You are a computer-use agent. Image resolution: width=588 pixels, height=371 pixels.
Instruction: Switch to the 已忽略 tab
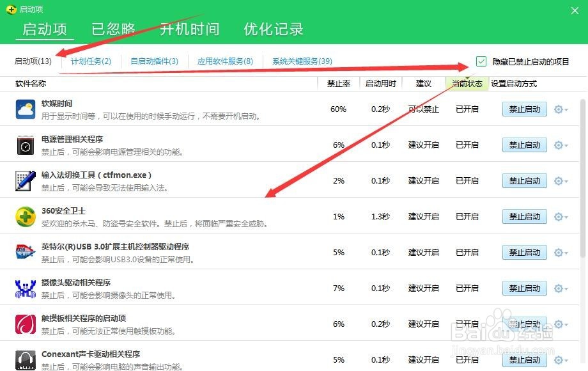[113, 29]
